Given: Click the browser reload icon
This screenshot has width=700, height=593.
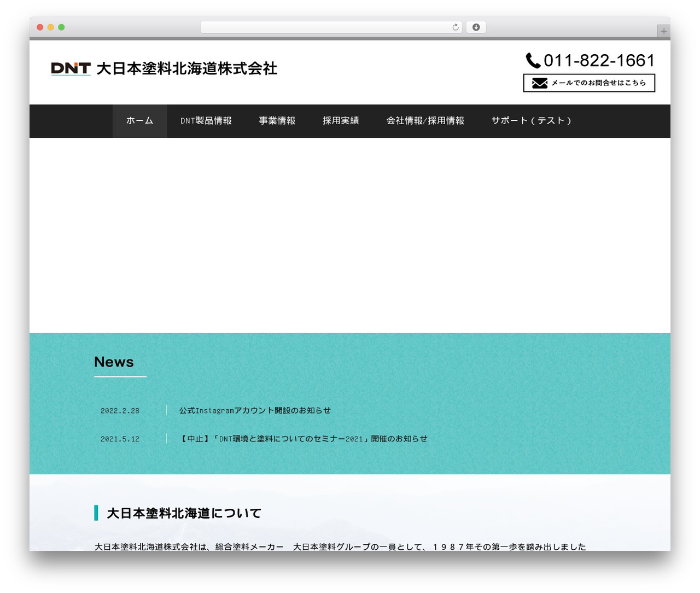Looking at the screenshot, I should coord(456,27).
